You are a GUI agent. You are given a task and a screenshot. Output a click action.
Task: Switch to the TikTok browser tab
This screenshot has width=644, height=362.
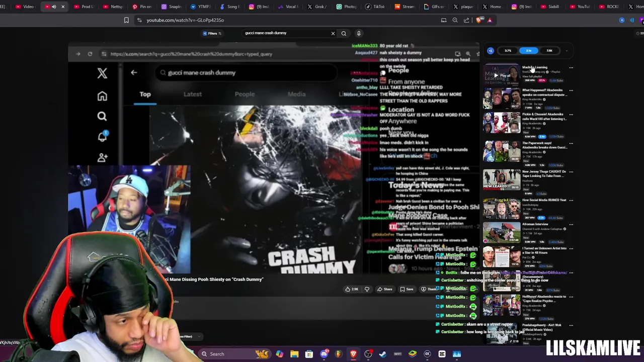tap(375, 7)
